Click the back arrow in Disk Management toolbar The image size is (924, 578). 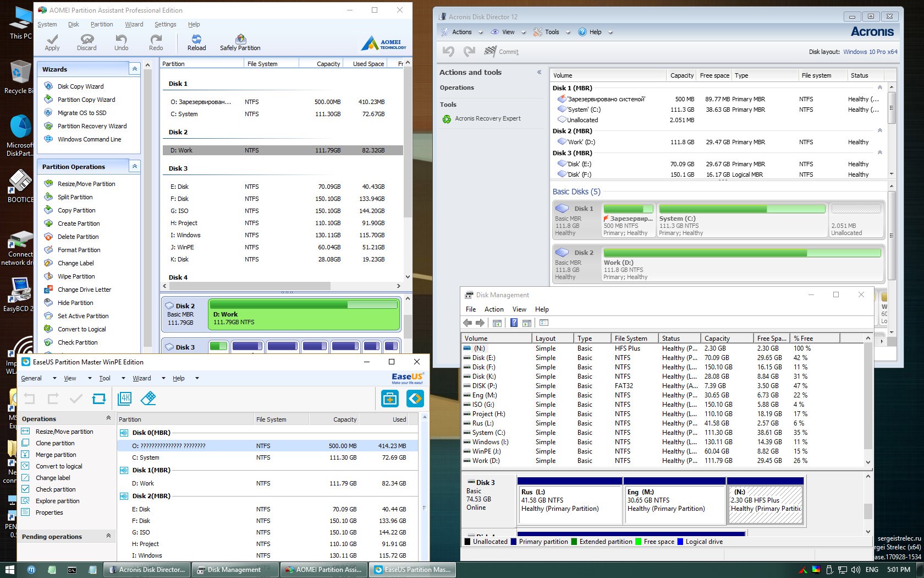468,323
